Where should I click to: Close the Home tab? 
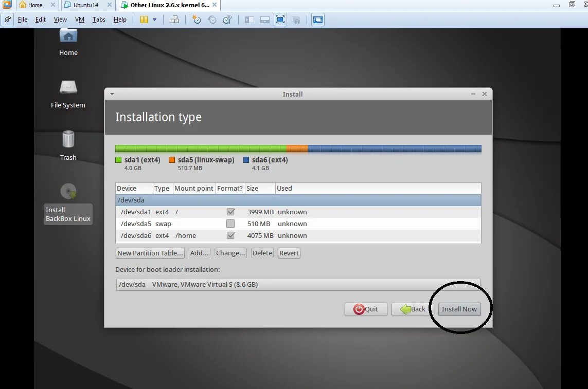pos(53,5)
